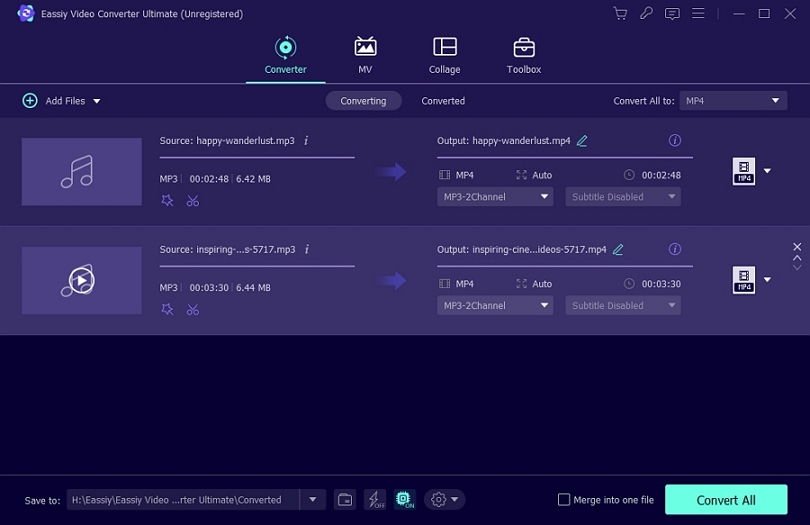Image resolution: width=810 pixels, height=525 pixels.
Task: Open the cut scissors for inspiring file
Action: [x=193, y=310]
